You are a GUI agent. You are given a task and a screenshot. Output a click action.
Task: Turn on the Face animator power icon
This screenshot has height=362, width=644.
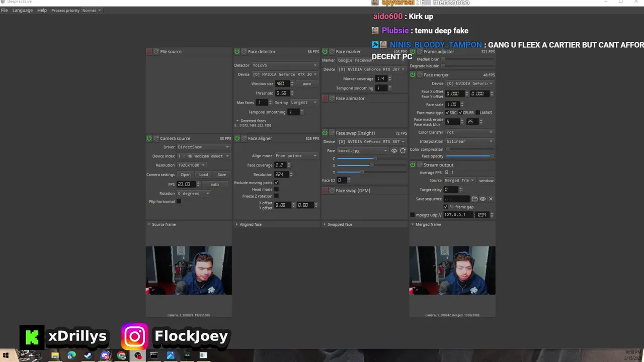pos(325,99)
